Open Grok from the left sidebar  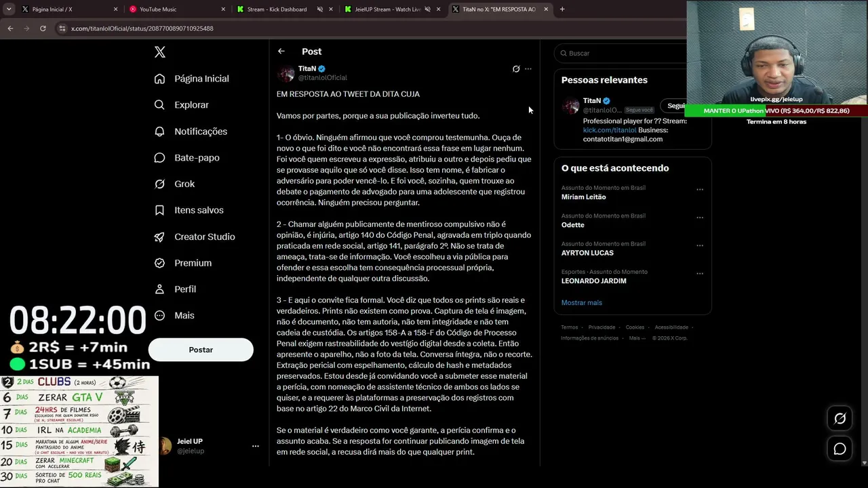click(175, 184)
